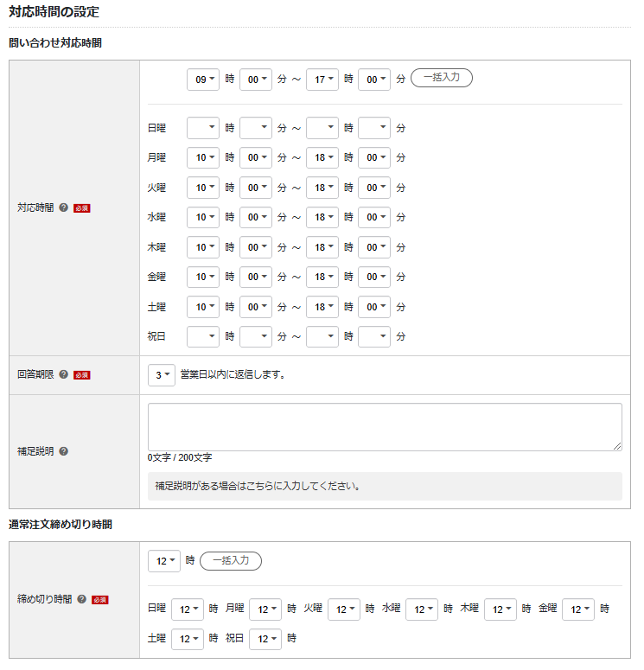Click help icon next to 補足説明 label
The image size is (644, 670).
tap(64, 451)
